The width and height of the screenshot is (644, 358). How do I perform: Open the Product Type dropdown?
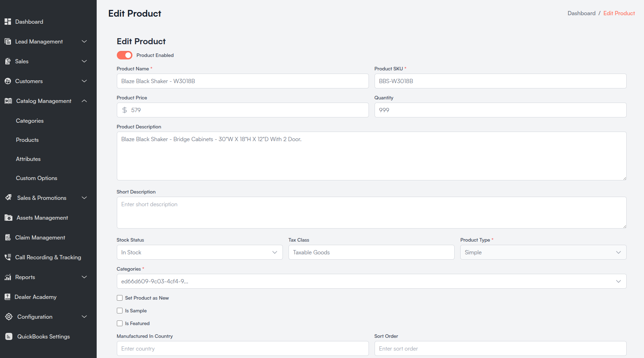(x=543, y=252)
